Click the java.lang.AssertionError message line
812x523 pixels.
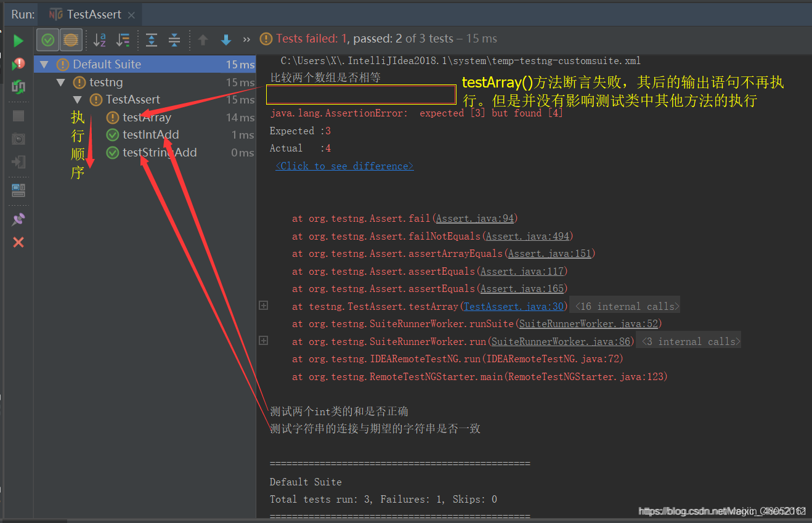(416, 113)
